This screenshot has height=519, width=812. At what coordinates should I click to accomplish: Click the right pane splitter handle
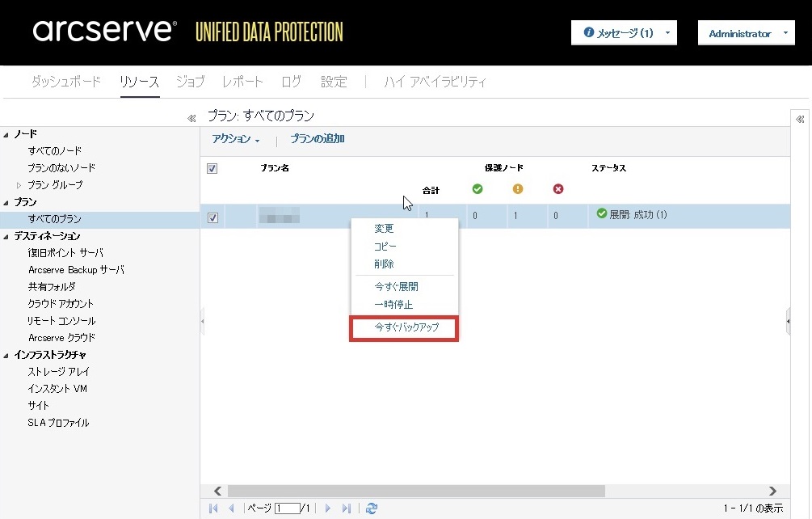[x=789, y=321]
